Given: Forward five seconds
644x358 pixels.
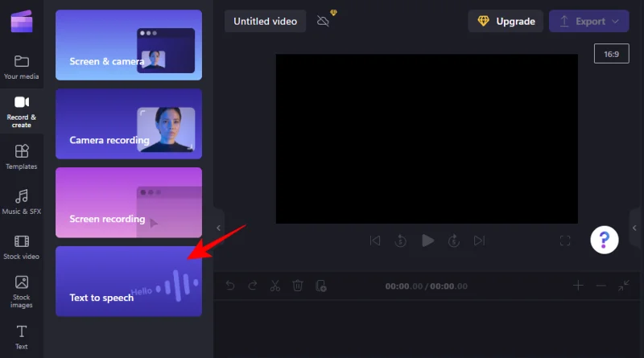Looking at the screenshot, I should pos(454,241).
